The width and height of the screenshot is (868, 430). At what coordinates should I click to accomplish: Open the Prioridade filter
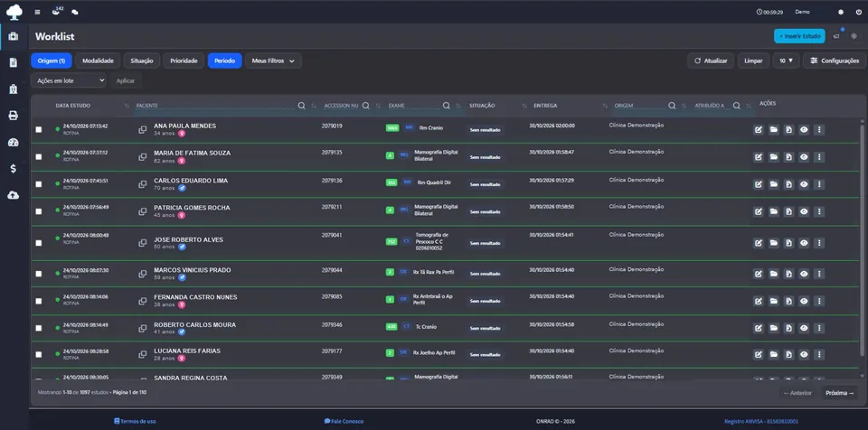click(184, 61)
